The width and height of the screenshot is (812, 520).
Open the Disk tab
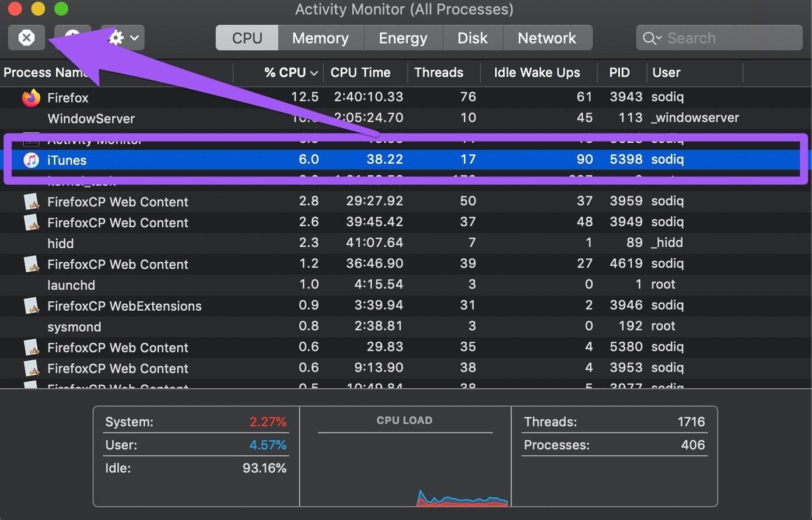click(x=473, y=38)
